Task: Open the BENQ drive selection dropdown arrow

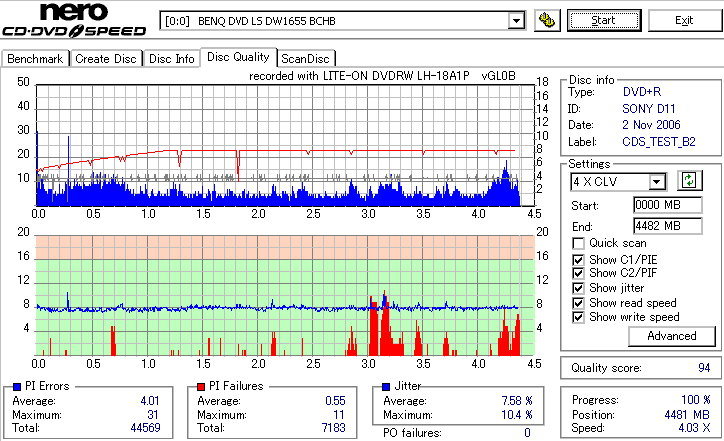Action: [516, 21]
